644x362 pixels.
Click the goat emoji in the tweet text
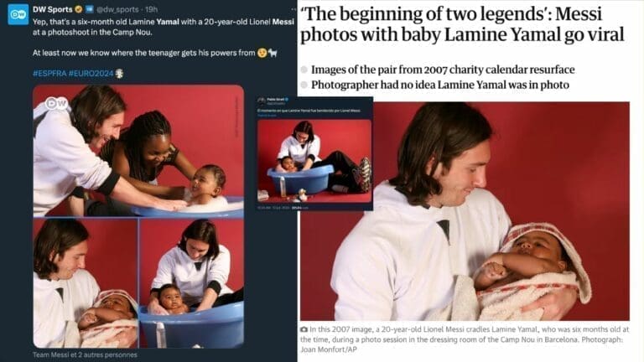pos(273,53)
